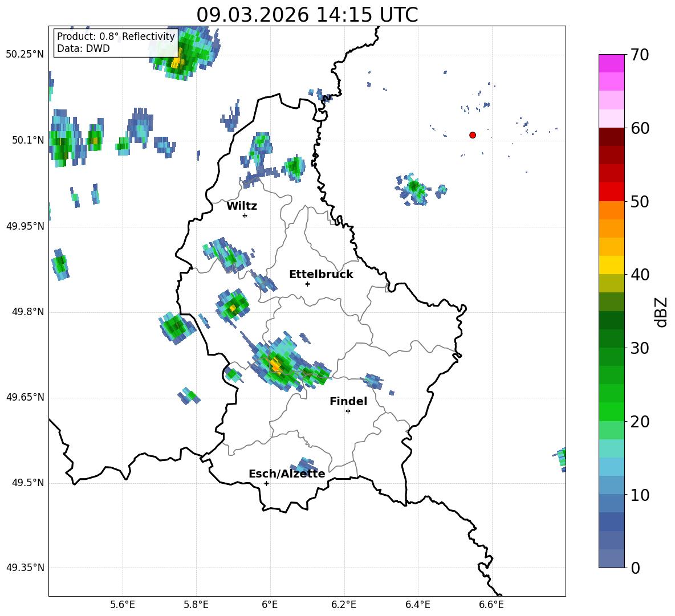Click the Ettelbruck cross marker
The height and width of the screenshot is (616, 675).
click(x=307, y=284)
